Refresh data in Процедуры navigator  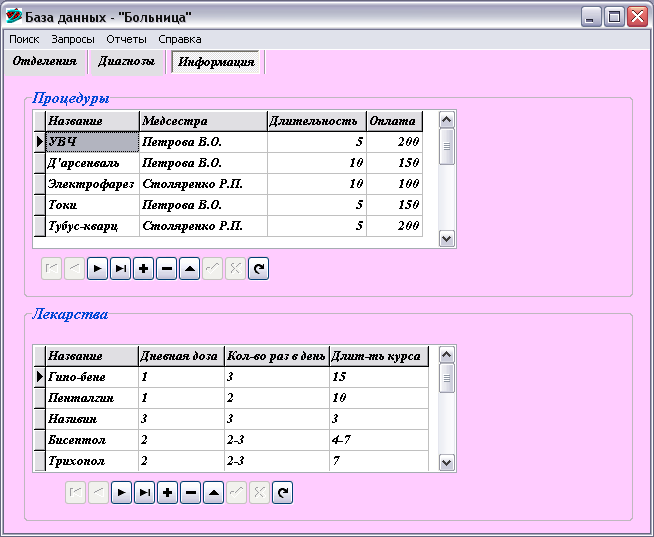pos(259,268)
